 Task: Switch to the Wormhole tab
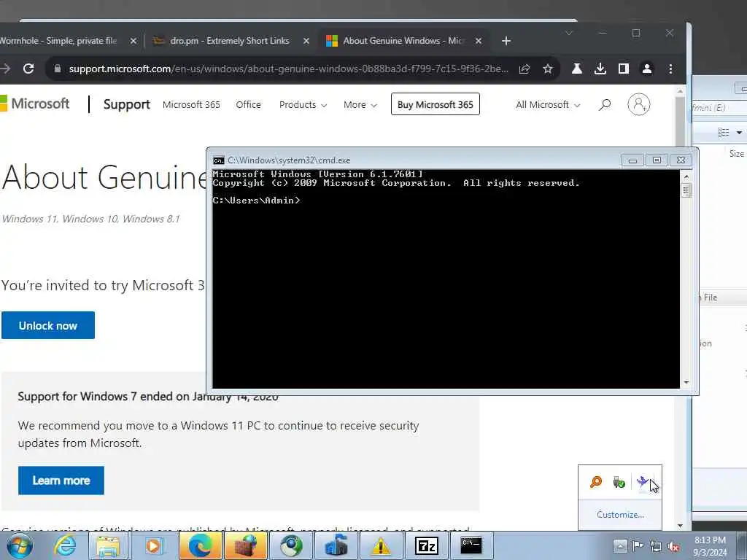[x=58, y=41]
